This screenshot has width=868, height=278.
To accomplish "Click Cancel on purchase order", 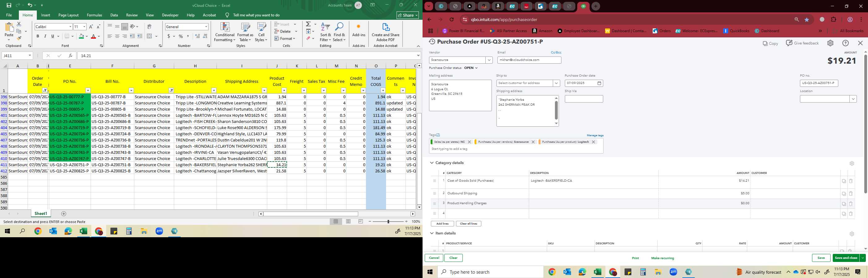I will (x=434, y=258).
